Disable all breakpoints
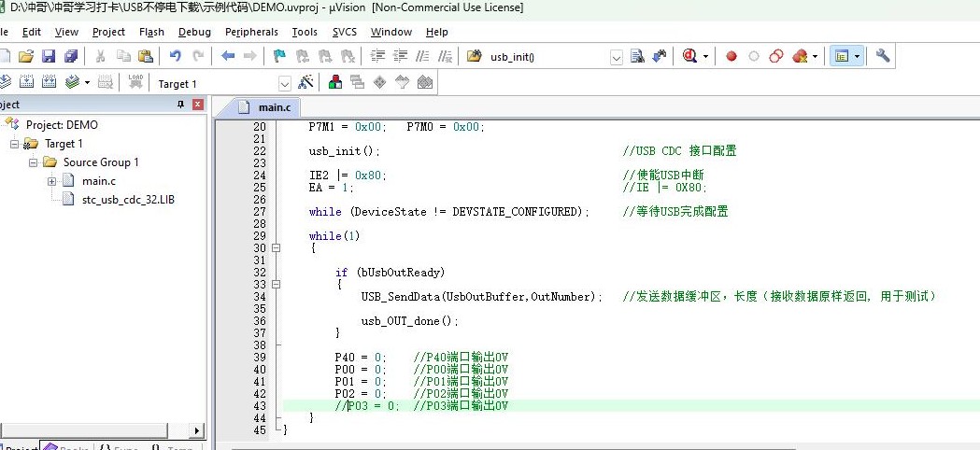 point(776,56)
